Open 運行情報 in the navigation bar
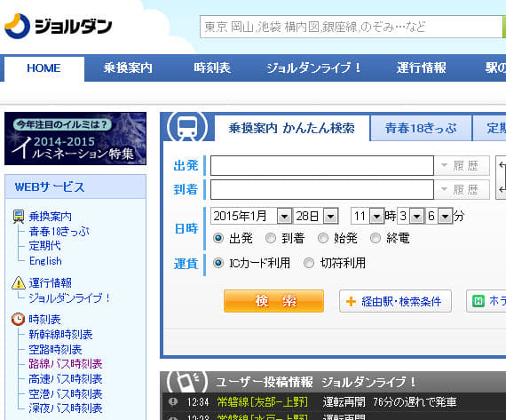Viewport: 506px width, 420px height. point(421,68)
